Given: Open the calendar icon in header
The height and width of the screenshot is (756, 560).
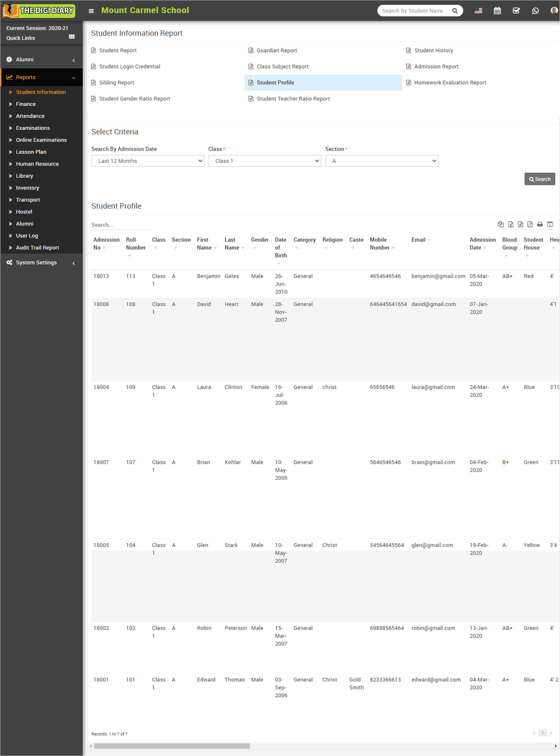Looking at the screenshot, I should 497,11.
